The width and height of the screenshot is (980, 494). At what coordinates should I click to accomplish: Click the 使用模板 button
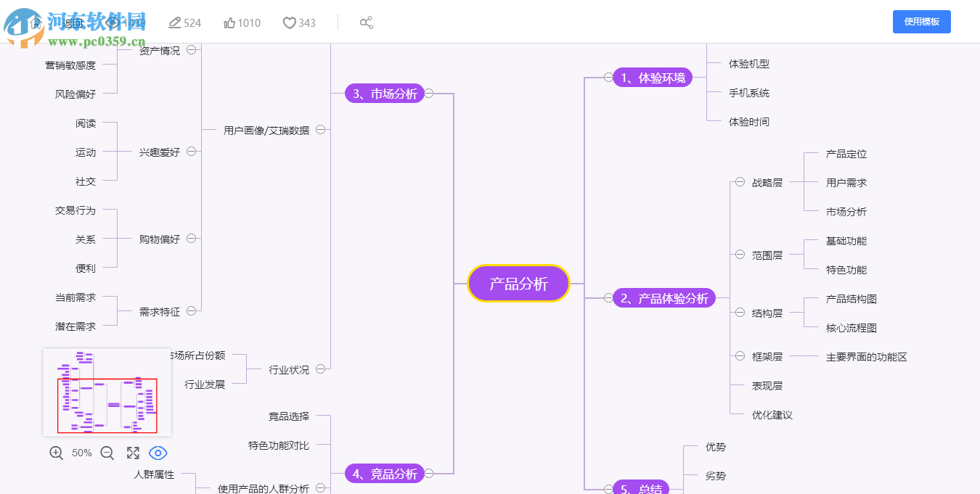point(921,22)
